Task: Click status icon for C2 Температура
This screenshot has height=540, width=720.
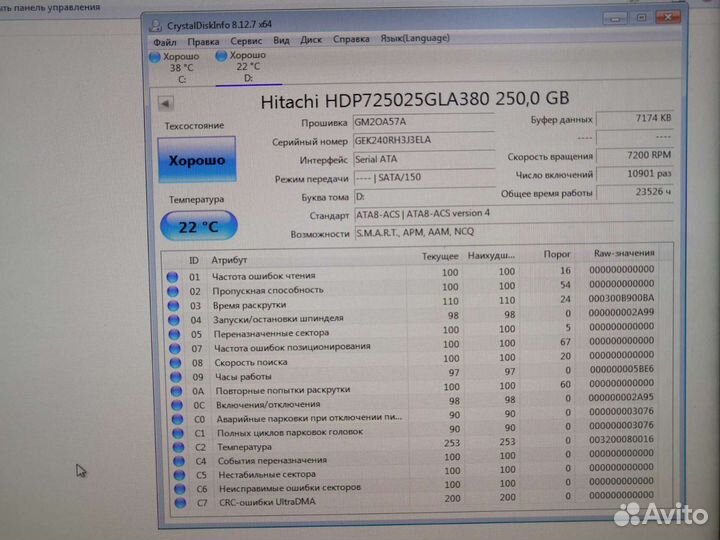Action: pyautogui.click(x=178, y=447)
